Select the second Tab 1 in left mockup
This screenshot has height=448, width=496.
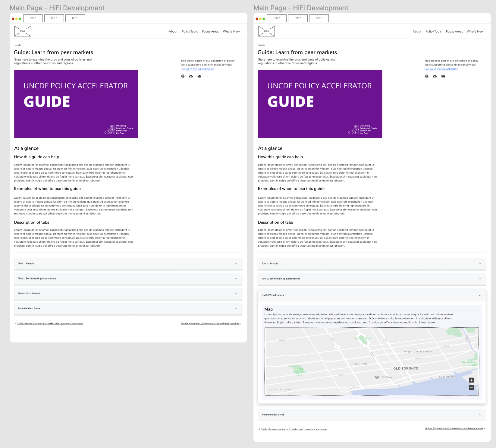point(54,18)
